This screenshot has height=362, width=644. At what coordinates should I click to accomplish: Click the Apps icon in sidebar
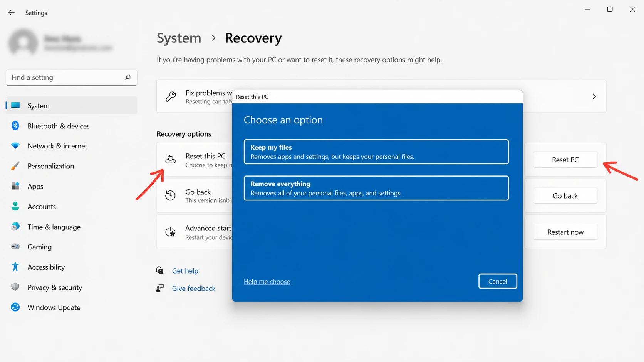coord(15,186)
